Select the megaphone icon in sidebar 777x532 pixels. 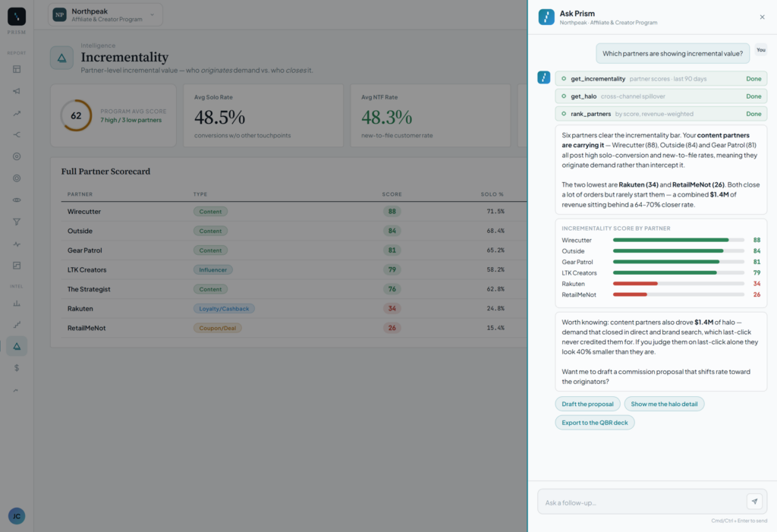[17, 91]
